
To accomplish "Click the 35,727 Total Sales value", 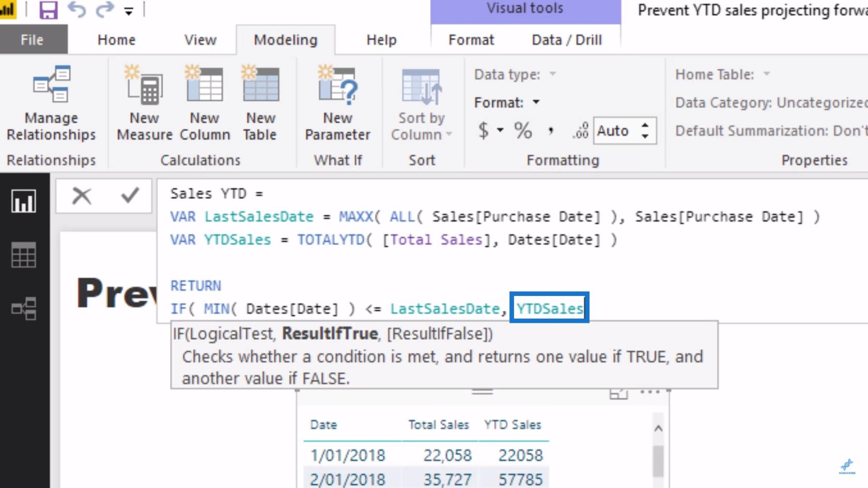I will 447,479.
